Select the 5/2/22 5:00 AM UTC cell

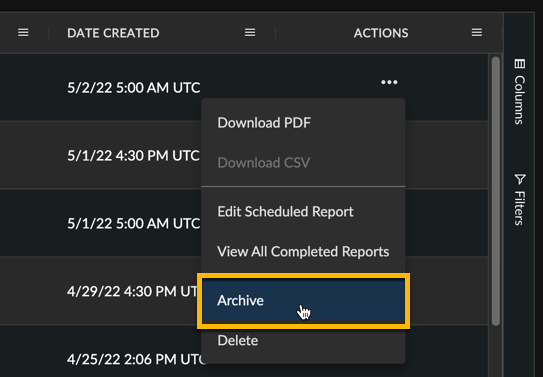134,88
